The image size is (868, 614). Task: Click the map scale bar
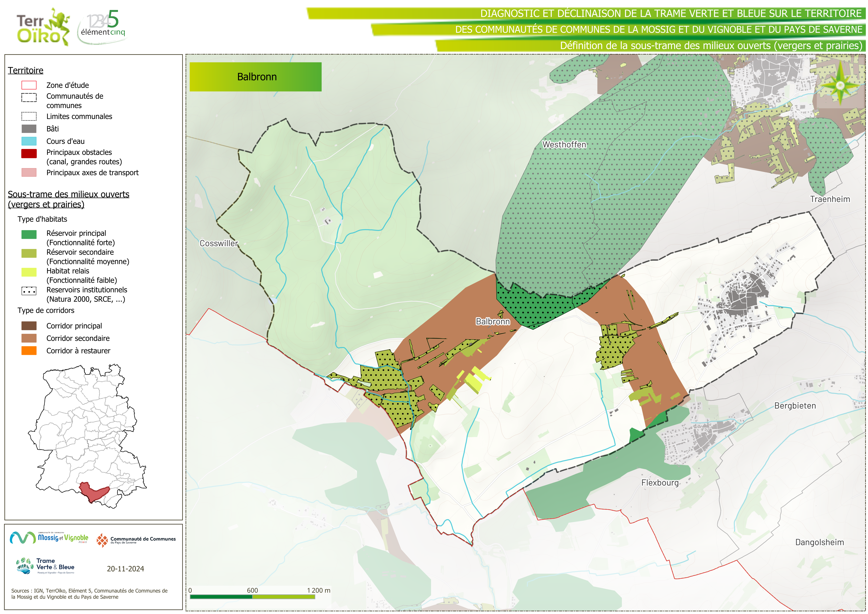click(253, 597)
